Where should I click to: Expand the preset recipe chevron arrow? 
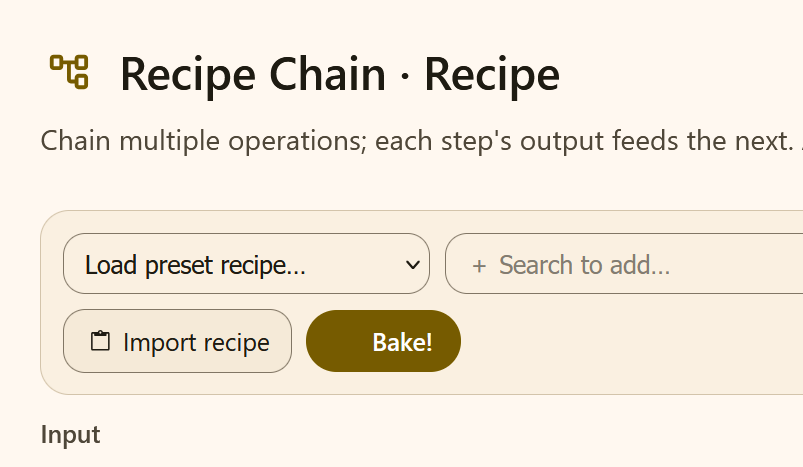412,265
